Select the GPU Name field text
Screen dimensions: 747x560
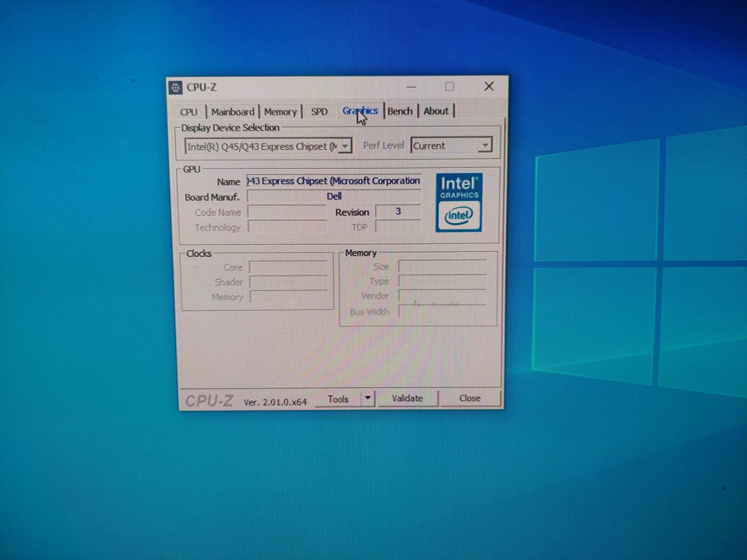334,181
